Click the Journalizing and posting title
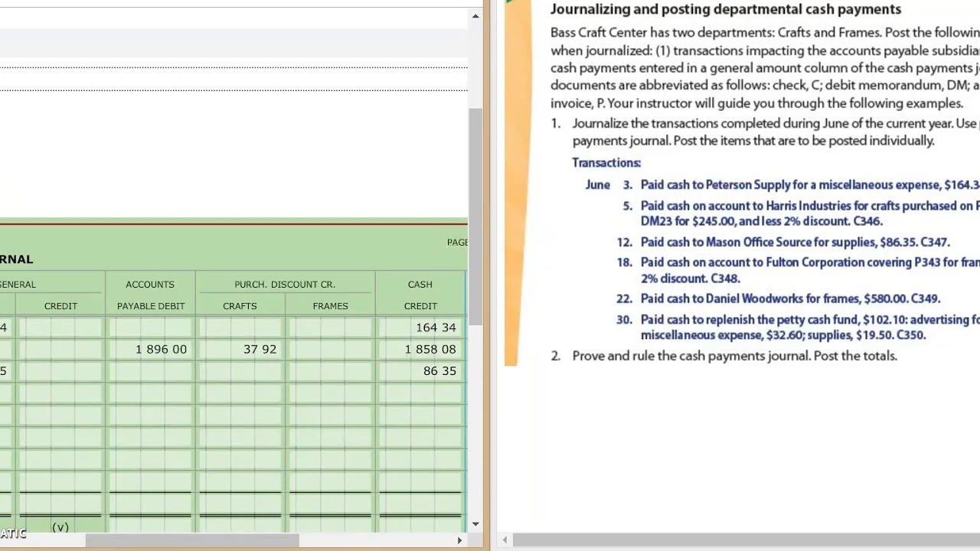 click(726, 9)
